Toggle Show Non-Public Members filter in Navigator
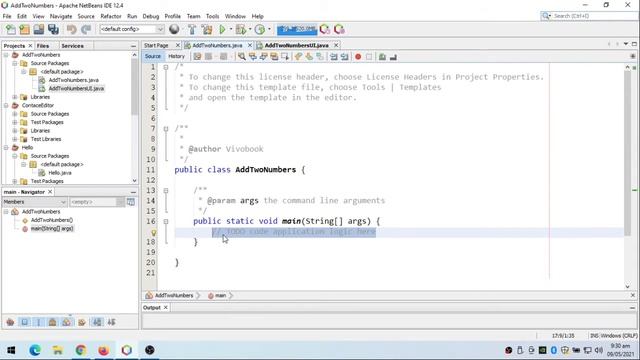Viewport: 640px width, 360px height. tap(52, 322)
